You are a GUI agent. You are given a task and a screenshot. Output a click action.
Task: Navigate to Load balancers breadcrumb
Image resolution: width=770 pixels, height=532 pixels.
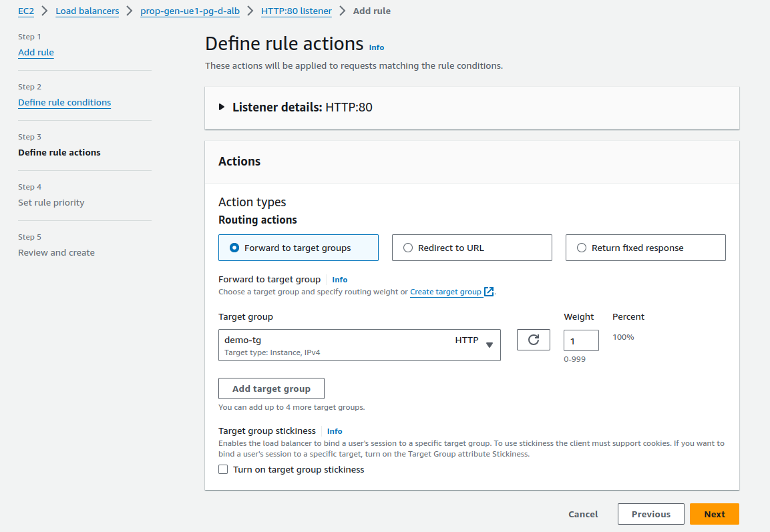click(87, 11)
